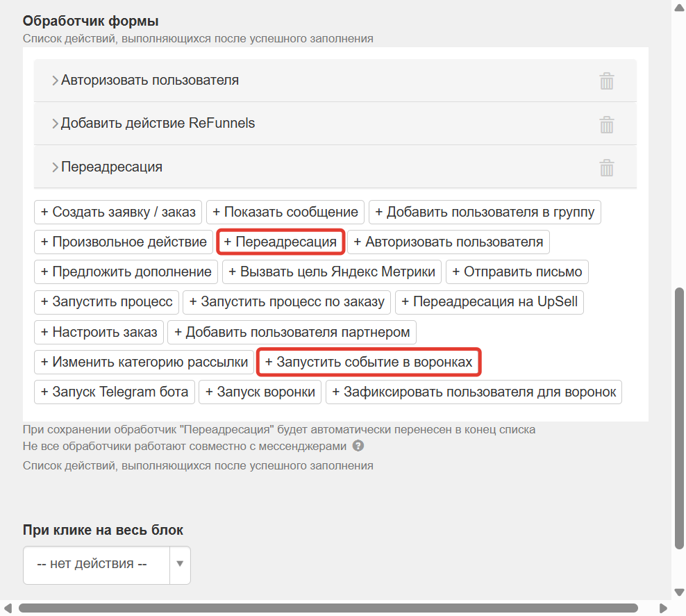The width and height of the screenshot is (686, 616).
Task: Expand the «Авторизовать пользователя» handler
Action: (55, 80)
